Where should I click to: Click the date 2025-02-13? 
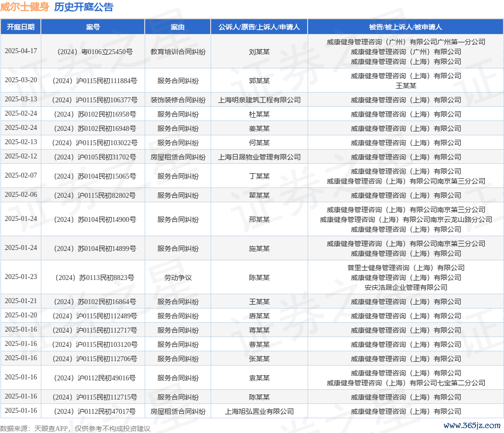[21, 142]
